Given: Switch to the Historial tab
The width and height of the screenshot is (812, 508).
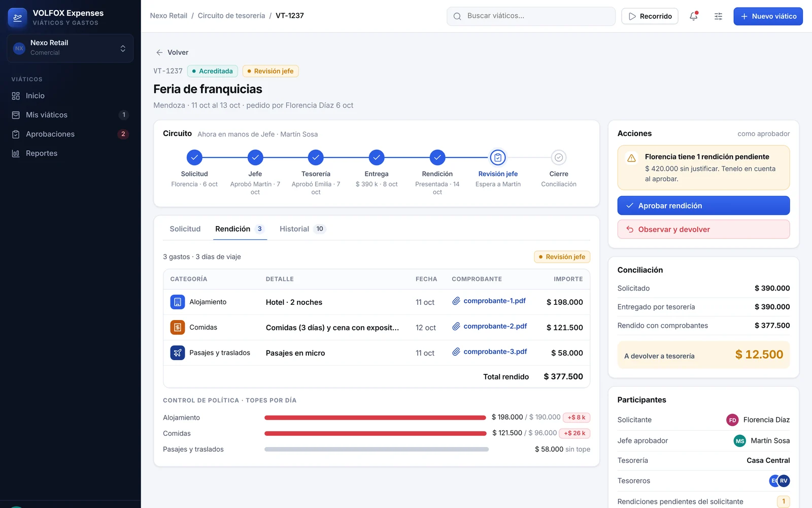Looking at the screenshot, I should pyautogui.click(x=302, y=229).
